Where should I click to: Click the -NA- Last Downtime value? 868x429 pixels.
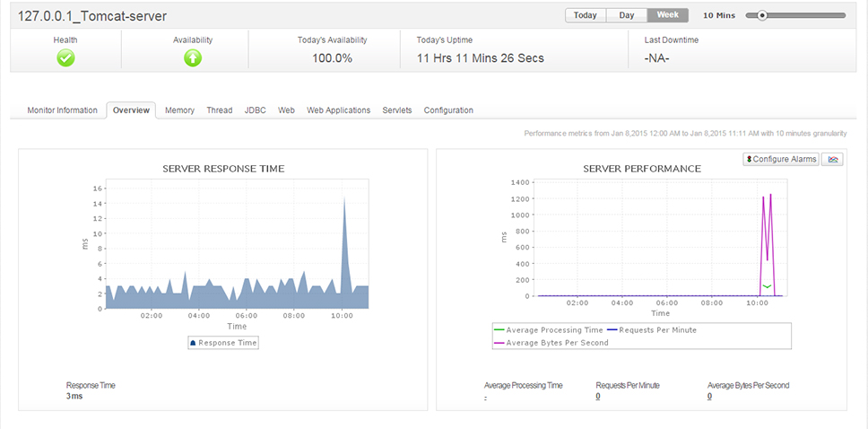click(657, 58)
